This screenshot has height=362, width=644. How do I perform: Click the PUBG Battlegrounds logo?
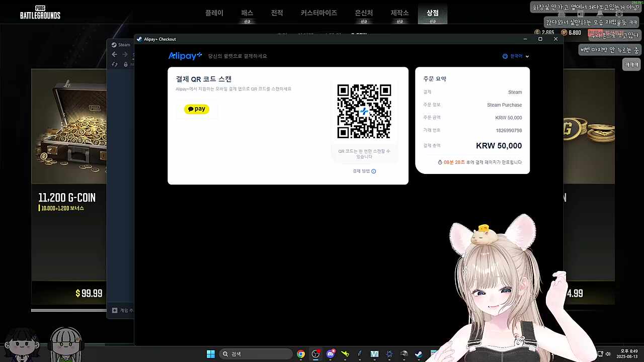40,12
